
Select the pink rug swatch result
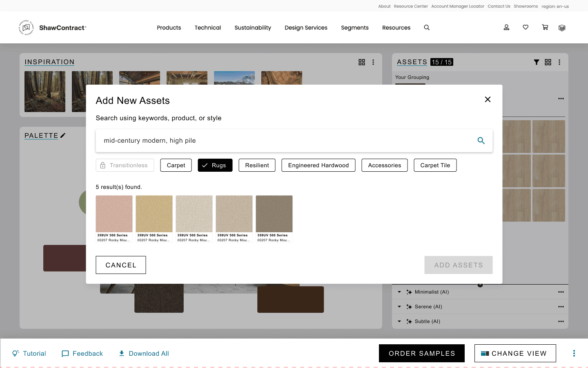(x=114, y=219)
